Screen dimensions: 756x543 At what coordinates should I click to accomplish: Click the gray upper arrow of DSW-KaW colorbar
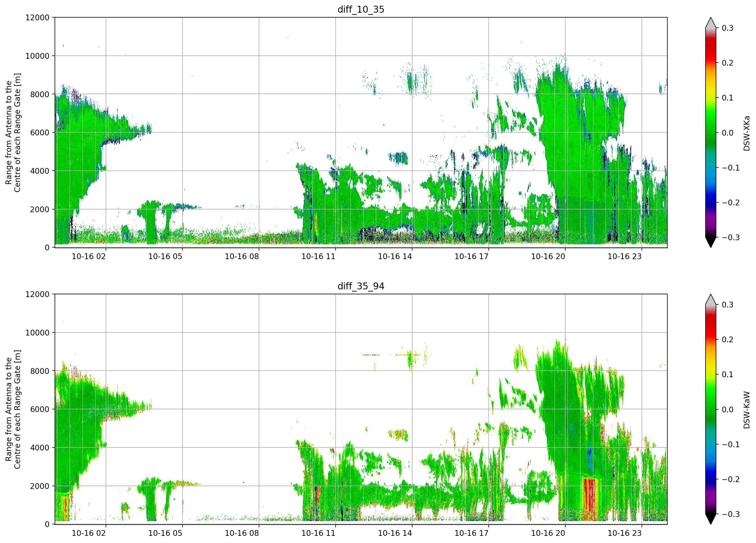tap(711, 300)
